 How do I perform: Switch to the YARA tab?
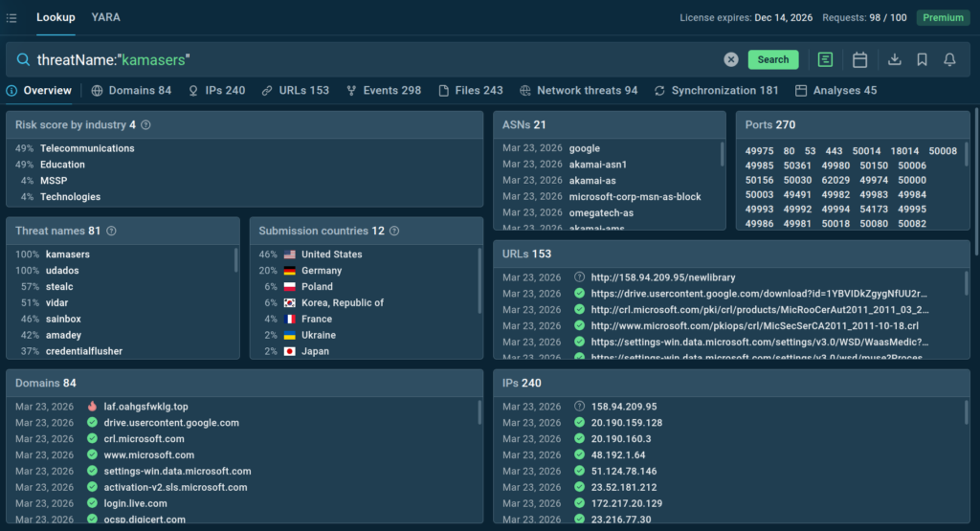[105, 17]
